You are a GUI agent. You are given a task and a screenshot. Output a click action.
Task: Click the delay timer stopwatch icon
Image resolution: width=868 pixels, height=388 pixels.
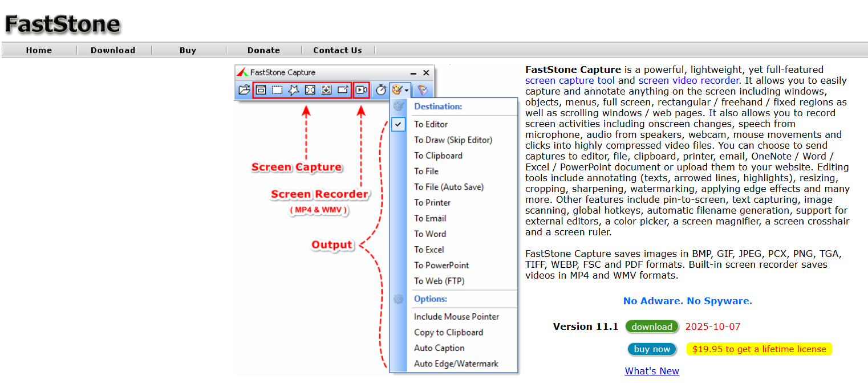(381, 90)
